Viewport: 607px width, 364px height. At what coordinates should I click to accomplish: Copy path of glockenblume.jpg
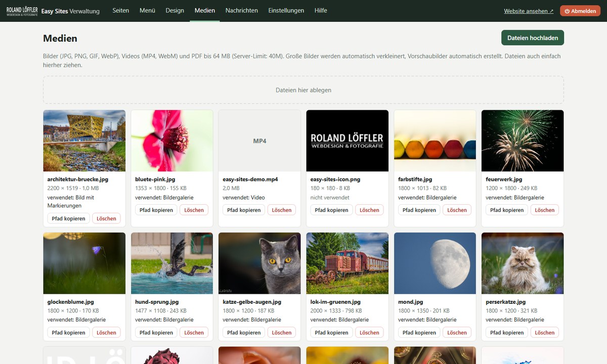69,332
